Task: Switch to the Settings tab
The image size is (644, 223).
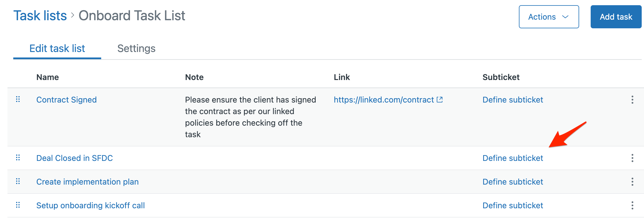Action: pos(136,48)
